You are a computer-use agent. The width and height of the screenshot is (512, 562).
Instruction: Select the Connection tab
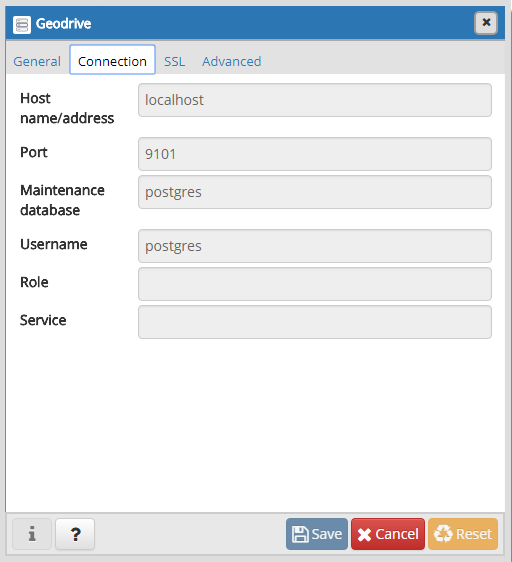112,60
